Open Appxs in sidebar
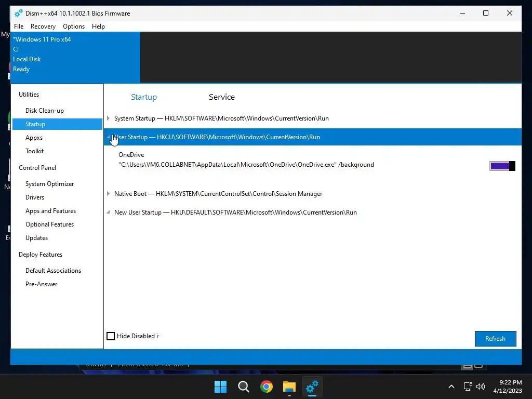 (34, 138)
